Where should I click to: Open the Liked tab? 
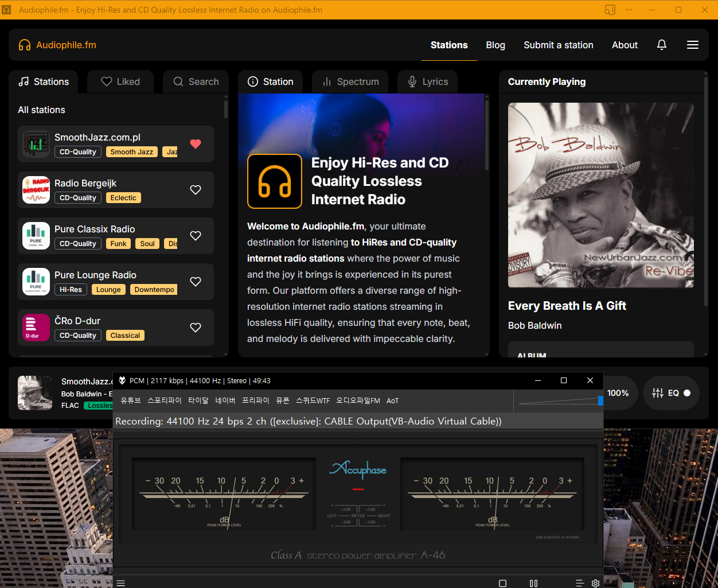pyautogui.click(x=120, y=81)
